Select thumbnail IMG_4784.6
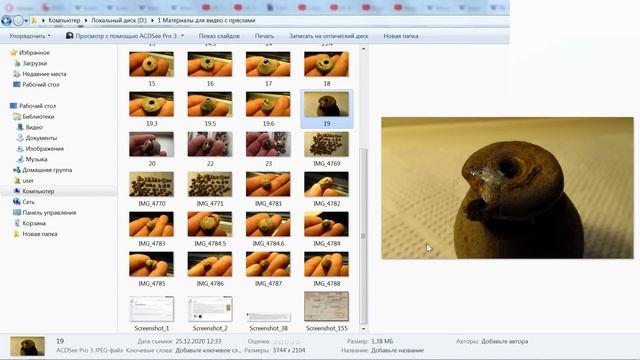 pos(268,224)
